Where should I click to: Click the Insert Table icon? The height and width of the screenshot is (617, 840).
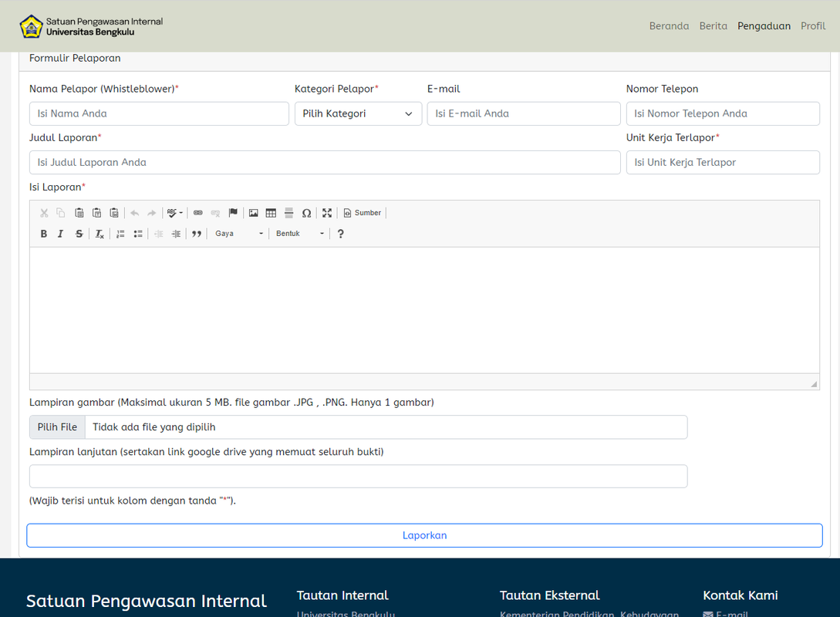(271, 213)
